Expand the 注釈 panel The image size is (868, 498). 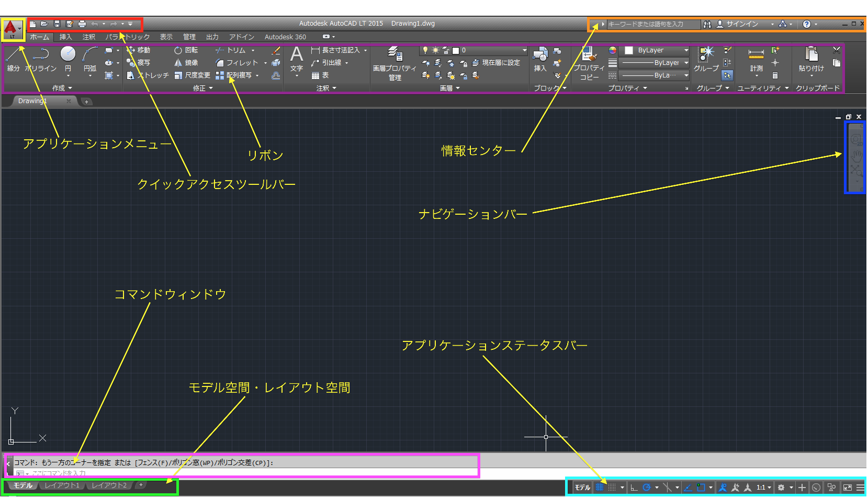(x=326, y=88)
